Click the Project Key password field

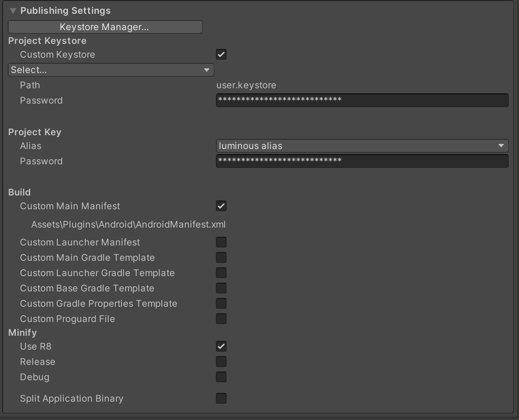(362, 161)
